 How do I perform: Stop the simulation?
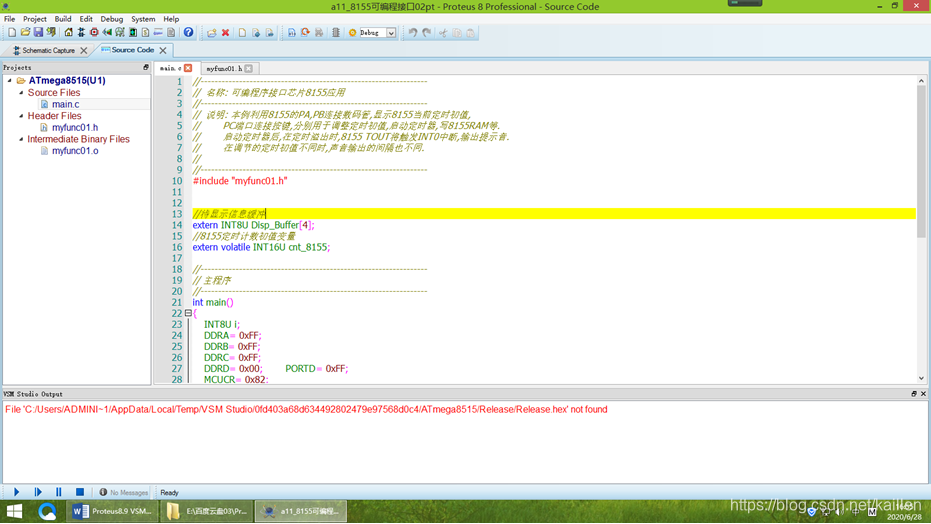[80, 492]
